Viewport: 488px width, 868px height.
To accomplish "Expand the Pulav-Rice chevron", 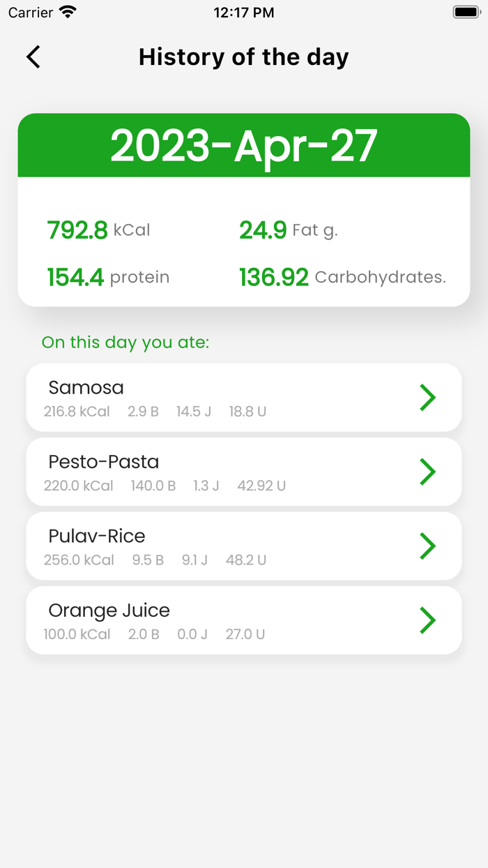I will (427, 546).
